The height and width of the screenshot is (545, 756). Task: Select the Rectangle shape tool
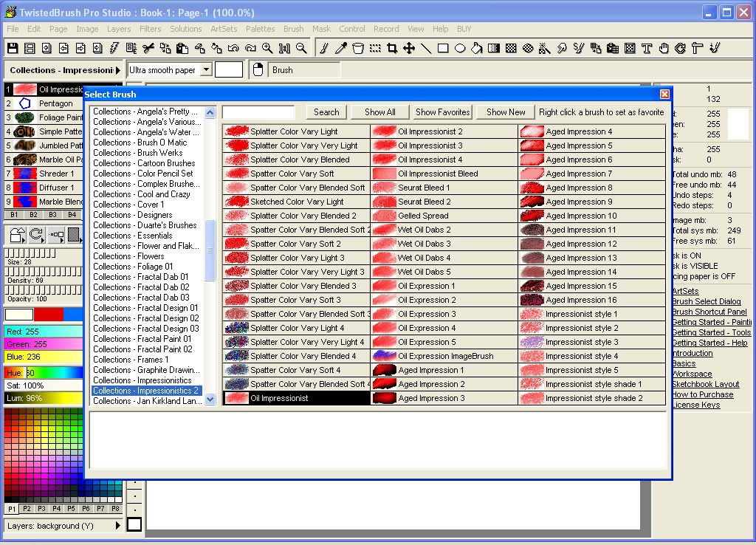click(443, 48)
